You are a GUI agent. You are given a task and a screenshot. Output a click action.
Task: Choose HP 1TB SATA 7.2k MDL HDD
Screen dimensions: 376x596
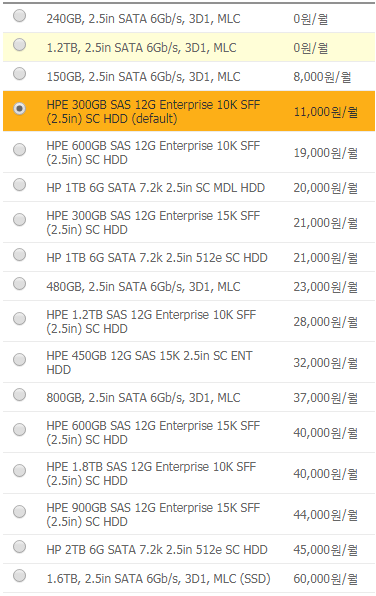point(19,185)
